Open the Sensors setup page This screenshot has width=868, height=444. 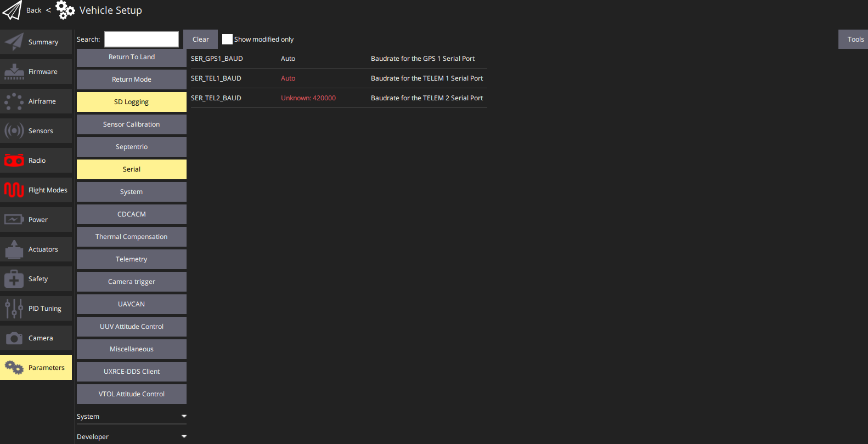[x=36, y=131]
